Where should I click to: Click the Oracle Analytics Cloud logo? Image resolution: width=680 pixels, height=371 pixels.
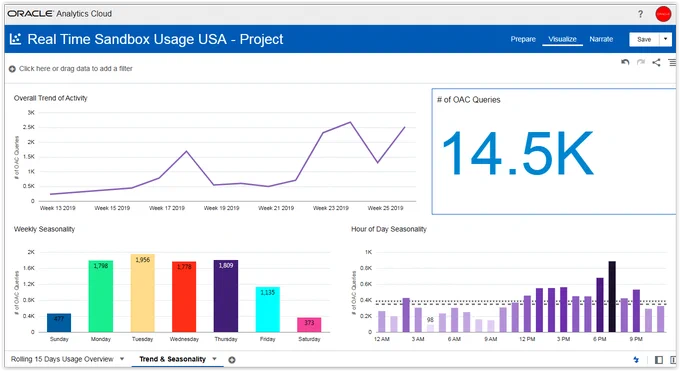click(x=60, y=14)
